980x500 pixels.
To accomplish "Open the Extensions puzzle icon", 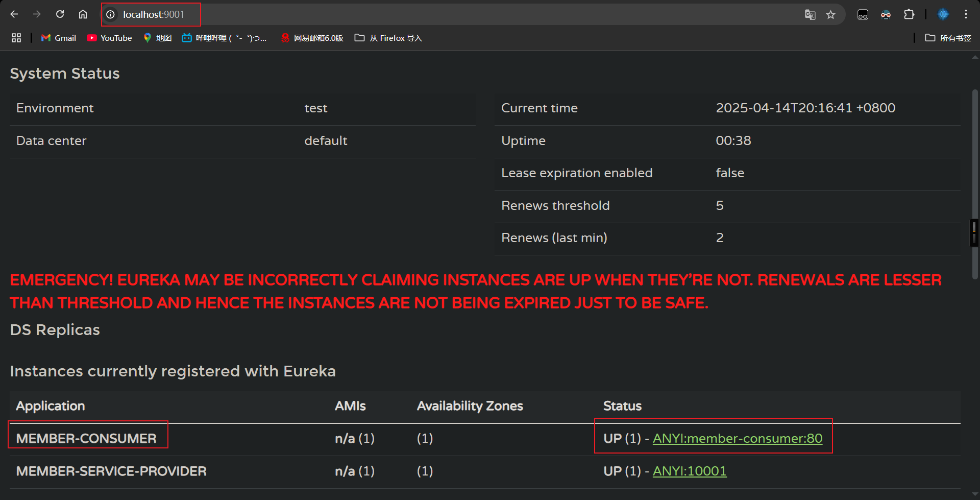I will click(909, 14).
